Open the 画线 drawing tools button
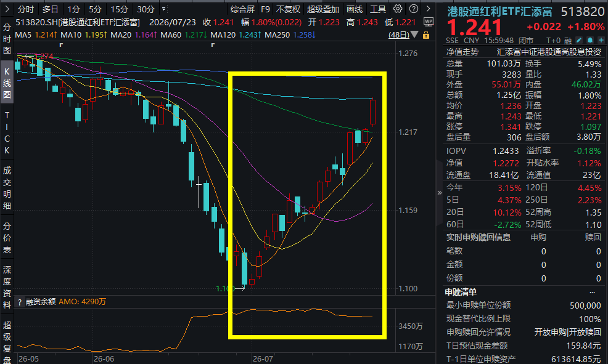 click(355, 9)
